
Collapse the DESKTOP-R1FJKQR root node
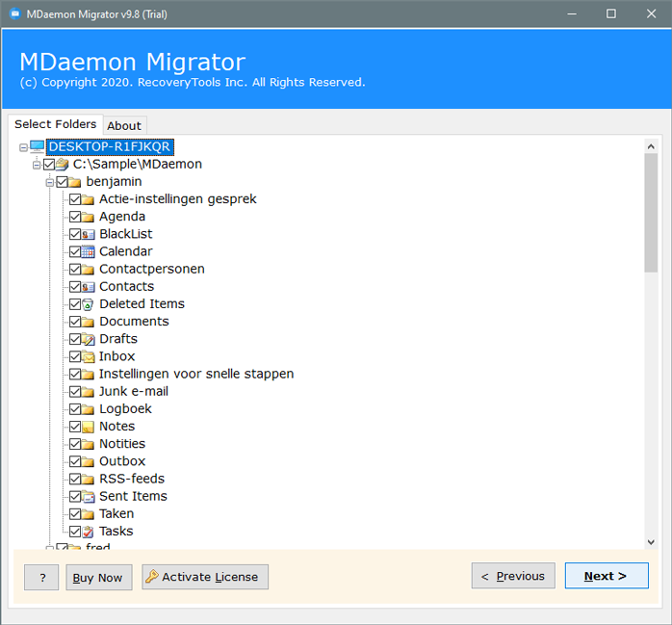[x=23, y=147]
